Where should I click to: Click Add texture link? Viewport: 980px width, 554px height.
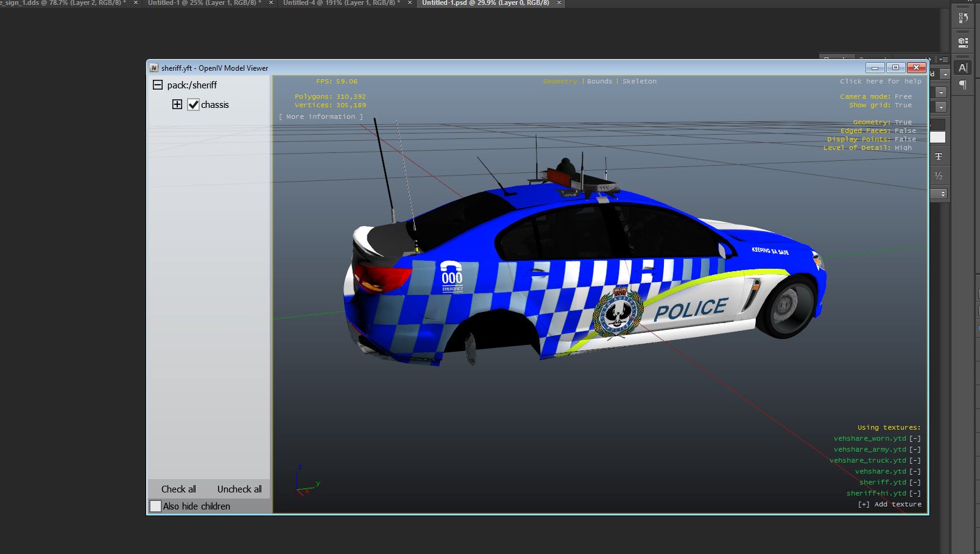coord(889,504)
